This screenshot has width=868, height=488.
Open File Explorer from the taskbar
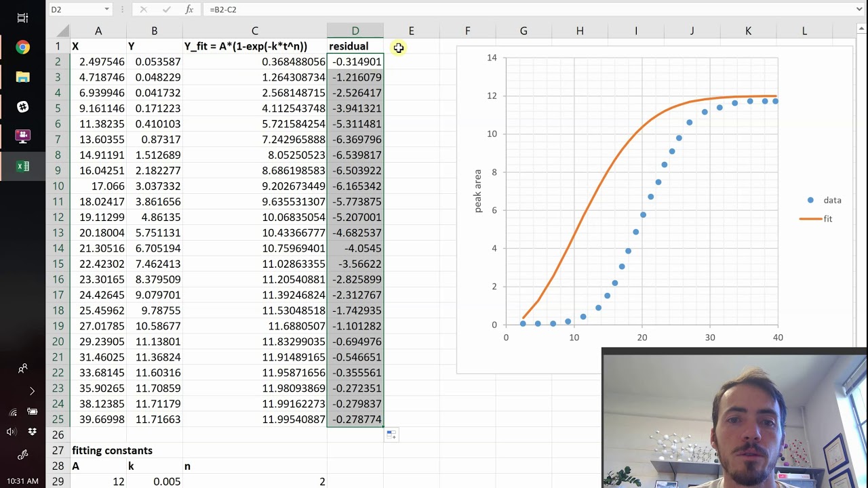click(x=22, y=77)
